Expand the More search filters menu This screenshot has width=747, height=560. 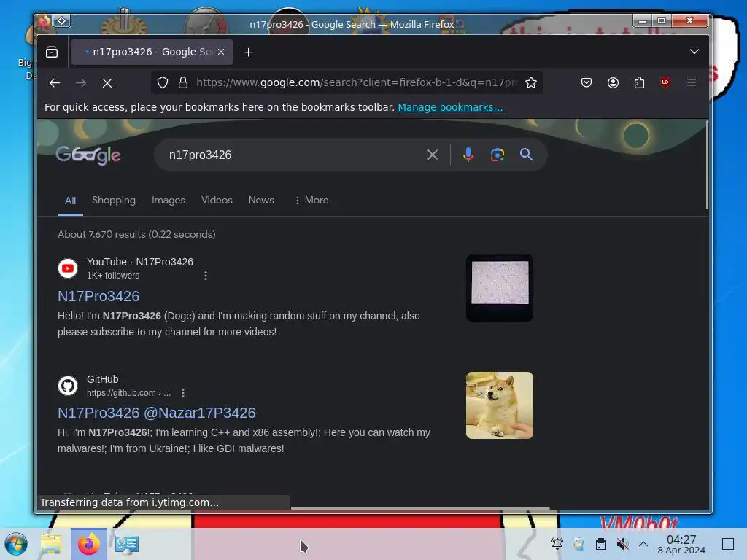pos(311,200)
